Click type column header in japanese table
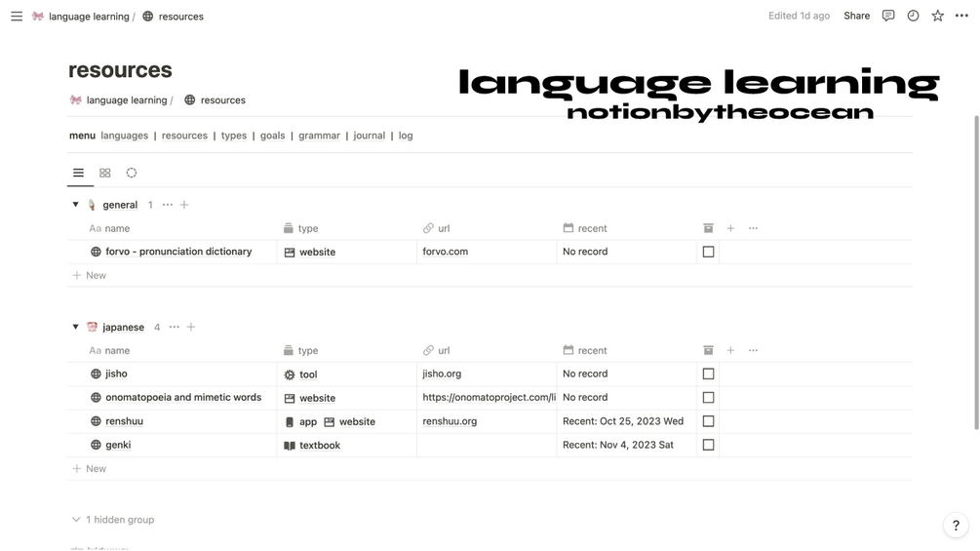Screen dimensions: 980x551 300,350
